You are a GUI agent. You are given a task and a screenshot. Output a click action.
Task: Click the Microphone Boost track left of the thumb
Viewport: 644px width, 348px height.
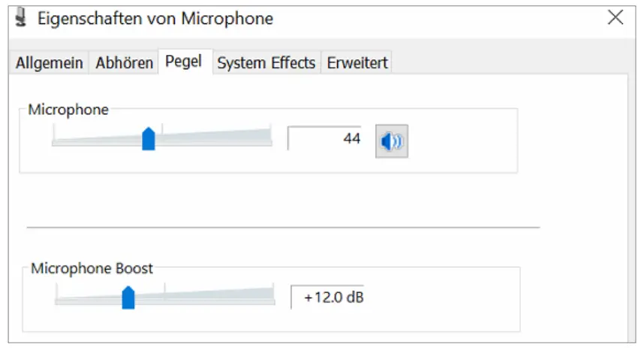90,298
